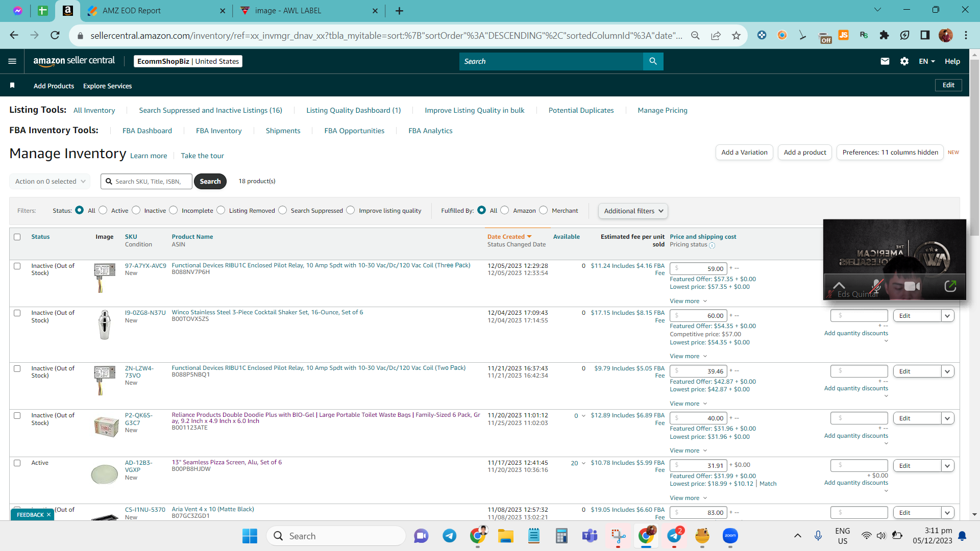This screenshot has height=551, width=980.
Task: Click the Take the tour link
Action: [202, 156]
